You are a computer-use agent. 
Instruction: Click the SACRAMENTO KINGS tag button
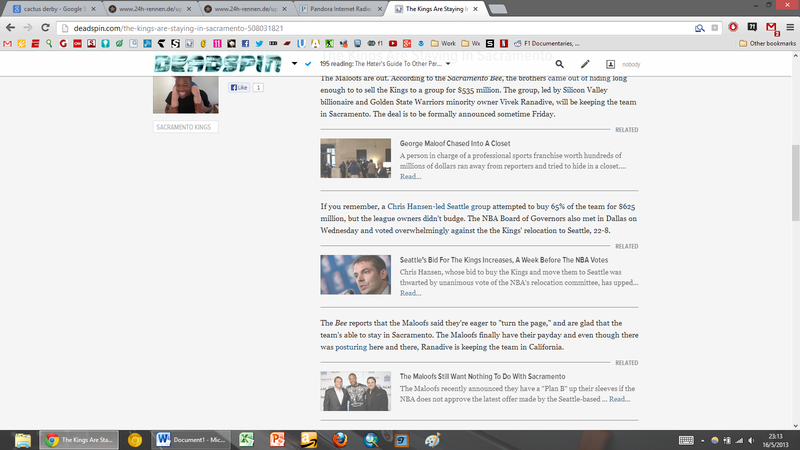tap(186, 127)
